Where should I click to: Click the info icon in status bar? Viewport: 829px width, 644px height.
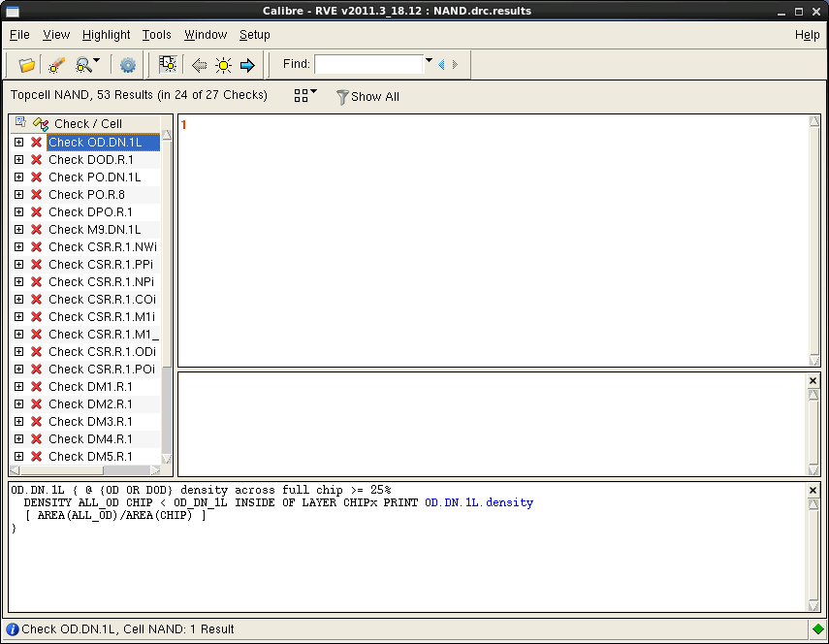click(13, 629)
